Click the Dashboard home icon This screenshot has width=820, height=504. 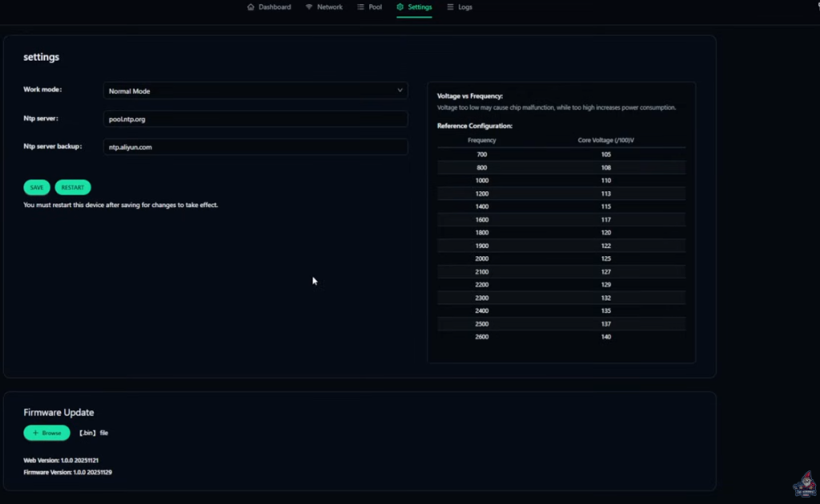click(251, 7)
